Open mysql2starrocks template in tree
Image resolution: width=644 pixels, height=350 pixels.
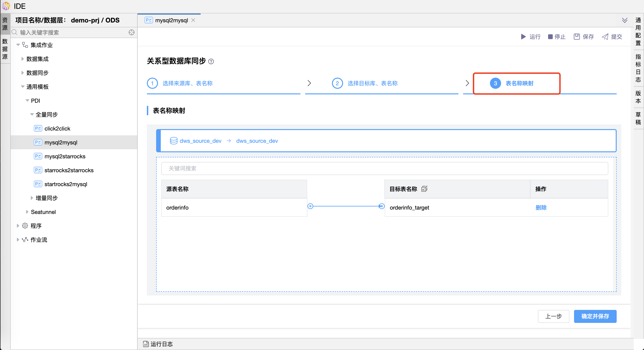[65, 156]
